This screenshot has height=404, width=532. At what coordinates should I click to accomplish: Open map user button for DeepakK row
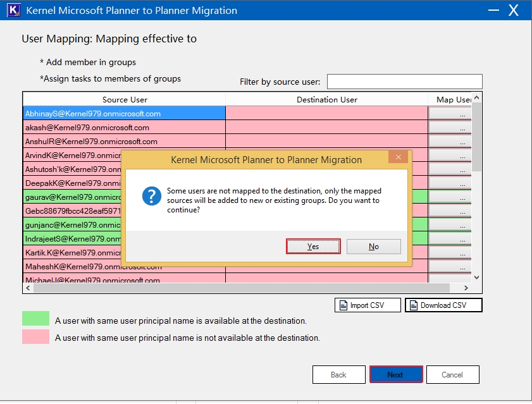pyautogui.click(x=450, y=183)
